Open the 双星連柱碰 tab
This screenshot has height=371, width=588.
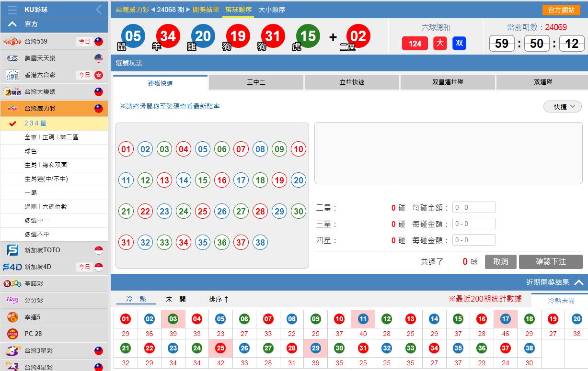click(x=448, y=82)
